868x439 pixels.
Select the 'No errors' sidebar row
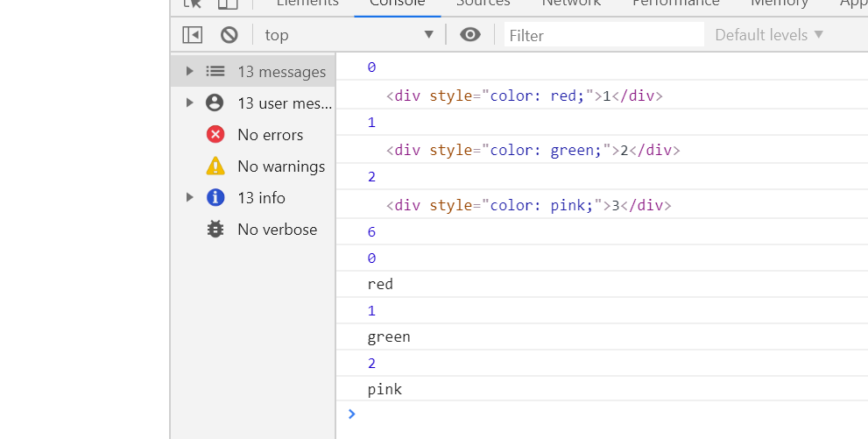point(253,135)
